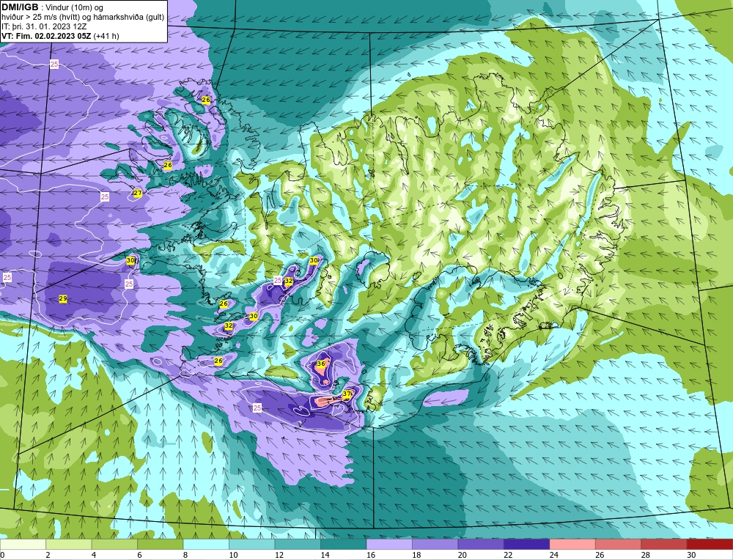
Task: Click the yellow max-gust label '36' on the map
Action: 321,364
